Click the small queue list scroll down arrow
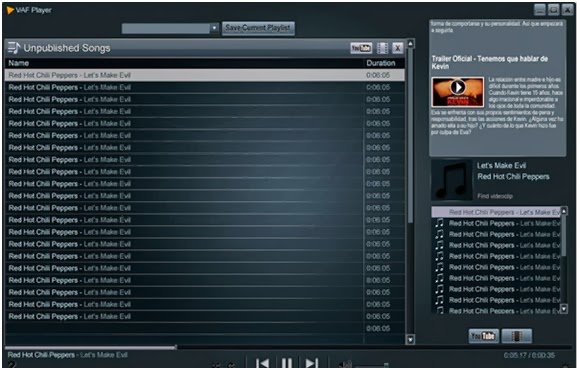 564,309
